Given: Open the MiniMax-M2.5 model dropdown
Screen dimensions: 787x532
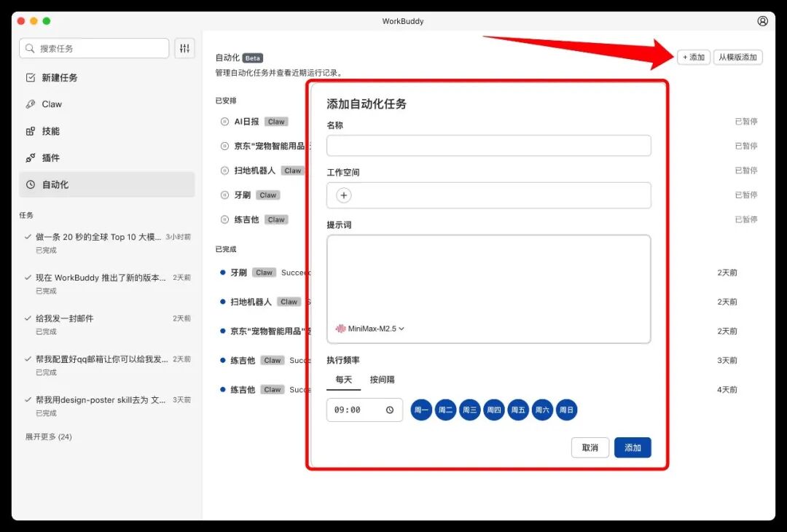Looking at the screenshot, I should (x=370, y=329).
